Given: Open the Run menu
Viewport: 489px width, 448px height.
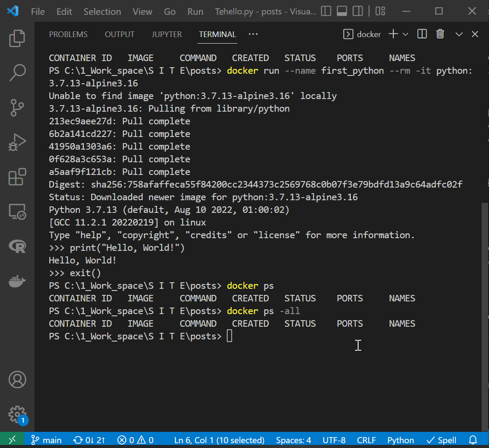Looking at the screenshot, I should click(x=195, y=11).
